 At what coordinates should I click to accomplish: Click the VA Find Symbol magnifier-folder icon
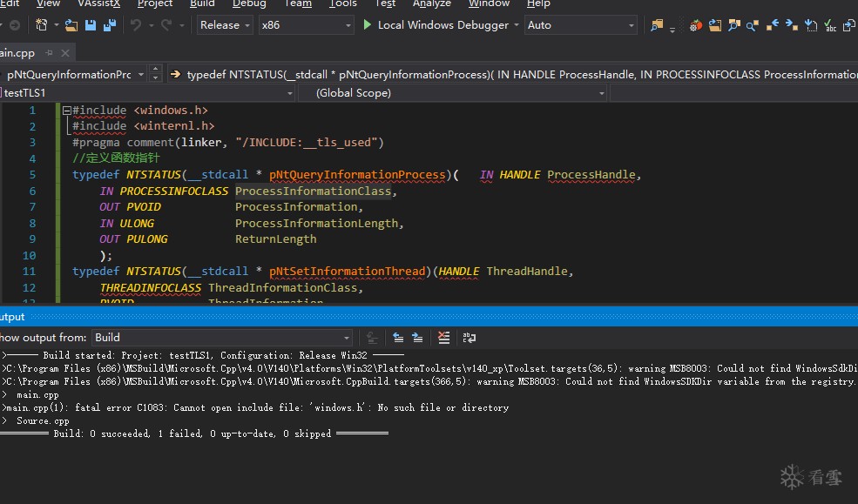pyautogui.click(x=733, y=25)
